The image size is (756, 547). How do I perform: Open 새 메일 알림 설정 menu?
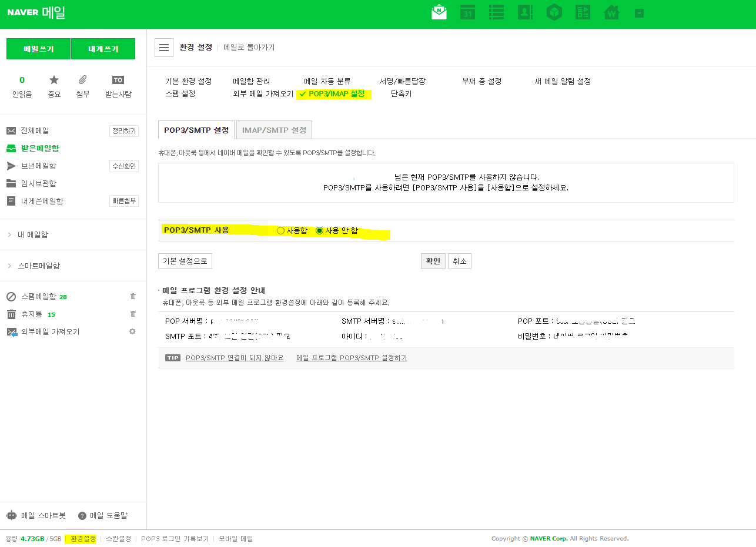[x=563, y=81]
